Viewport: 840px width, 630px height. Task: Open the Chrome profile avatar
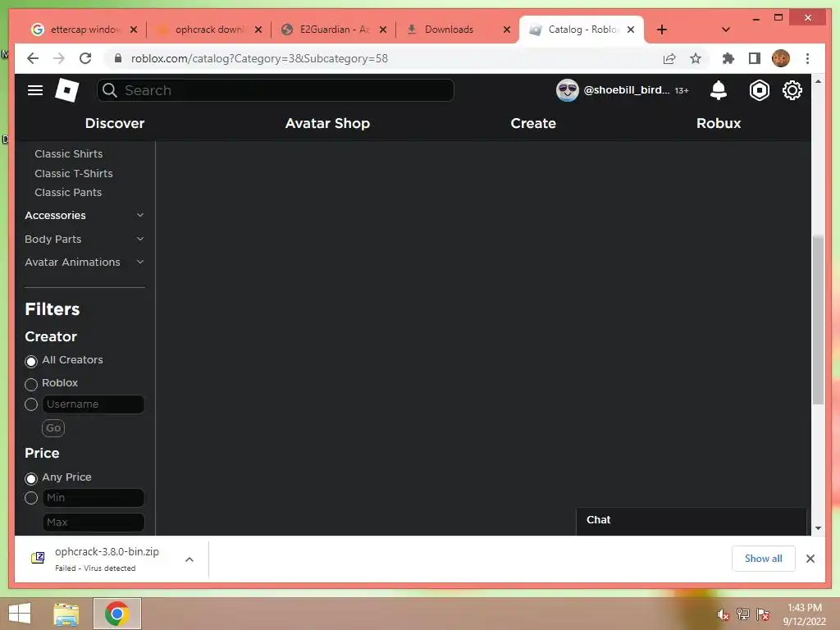[781, 58]
